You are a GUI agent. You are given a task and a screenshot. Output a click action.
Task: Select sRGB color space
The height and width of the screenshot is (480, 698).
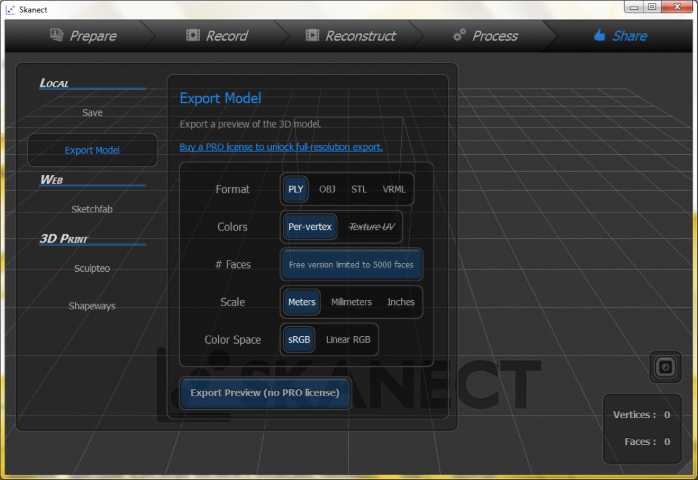click(x=299, y=339)
